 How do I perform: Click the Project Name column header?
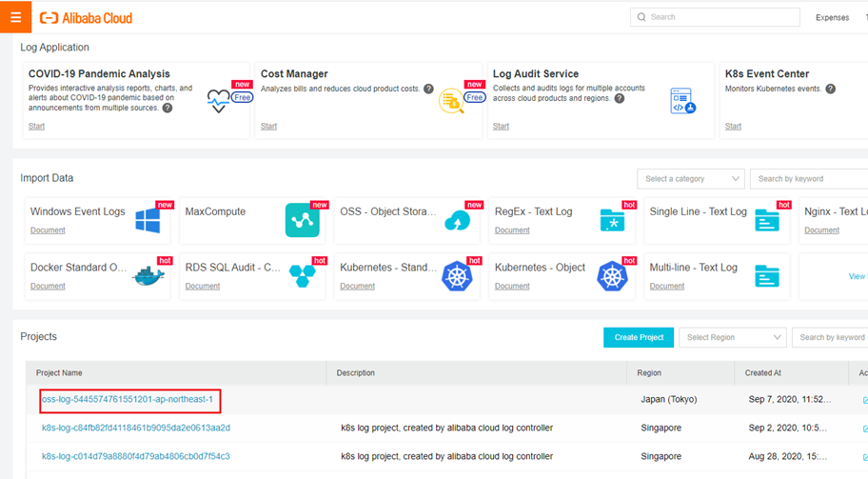pyautogui.click(x=59, y=373)
